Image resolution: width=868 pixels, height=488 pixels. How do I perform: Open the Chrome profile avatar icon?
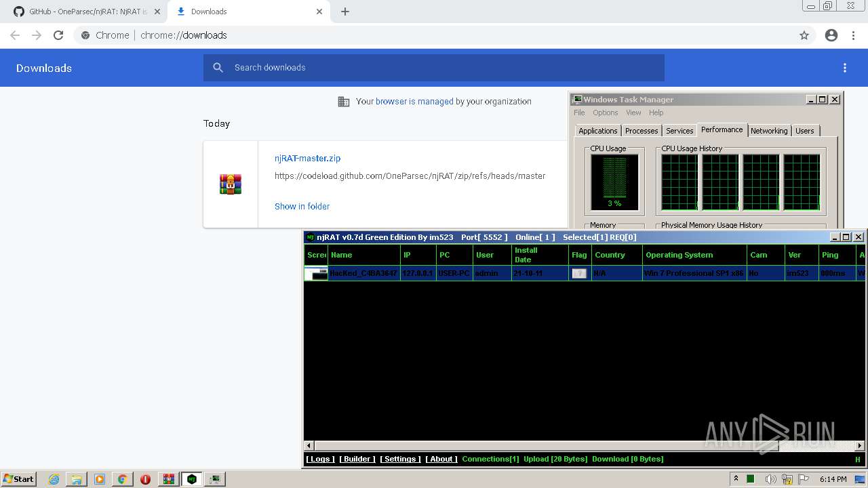tap(831, 35)
